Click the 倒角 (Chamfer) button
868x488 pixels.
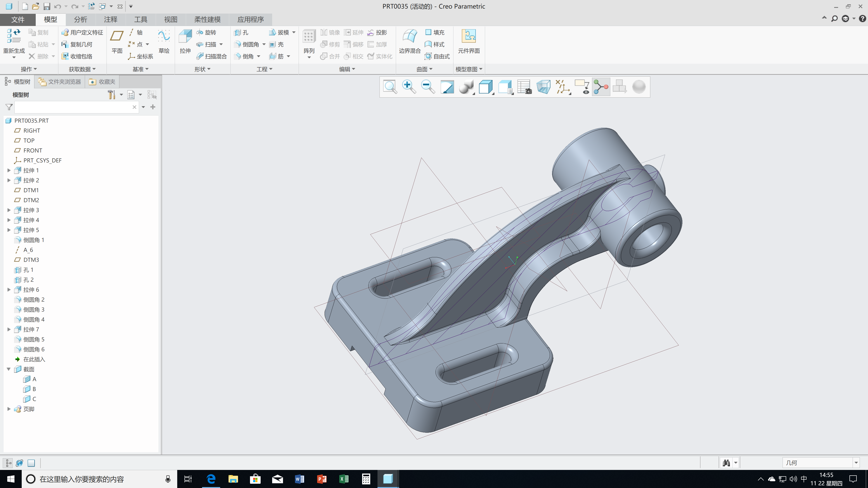(x=244, y=56)
